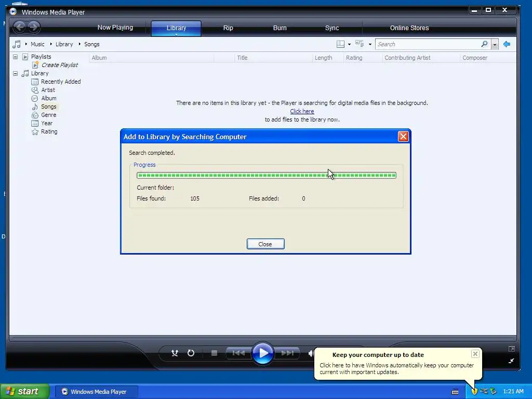The width and height of the screenshot is (532, 399).
Task: Turn repeat on
Action: pos(191,353)
